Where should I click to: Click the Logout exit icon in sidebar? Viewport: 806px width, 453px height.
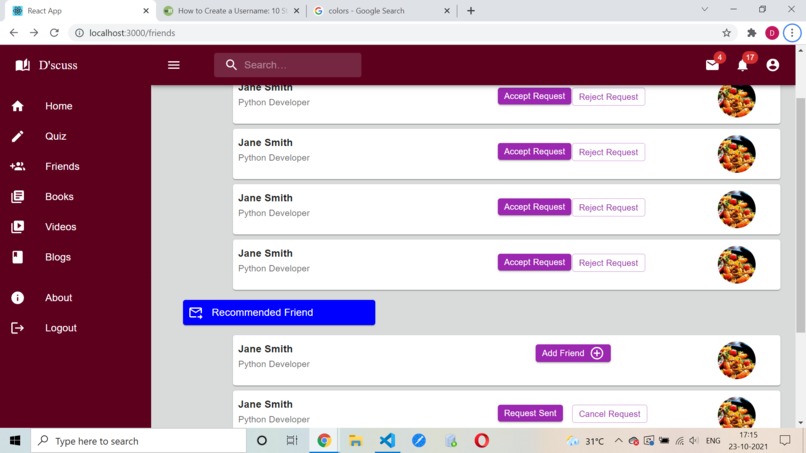(x=17, y=328)
